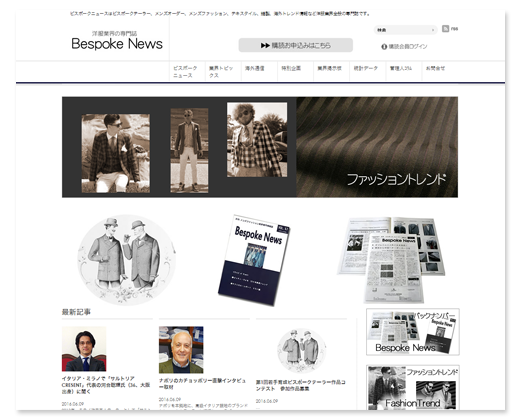Click the round vintage gentlemen illustration
This screenshot has width=520, height=420.
coord(126,260)
